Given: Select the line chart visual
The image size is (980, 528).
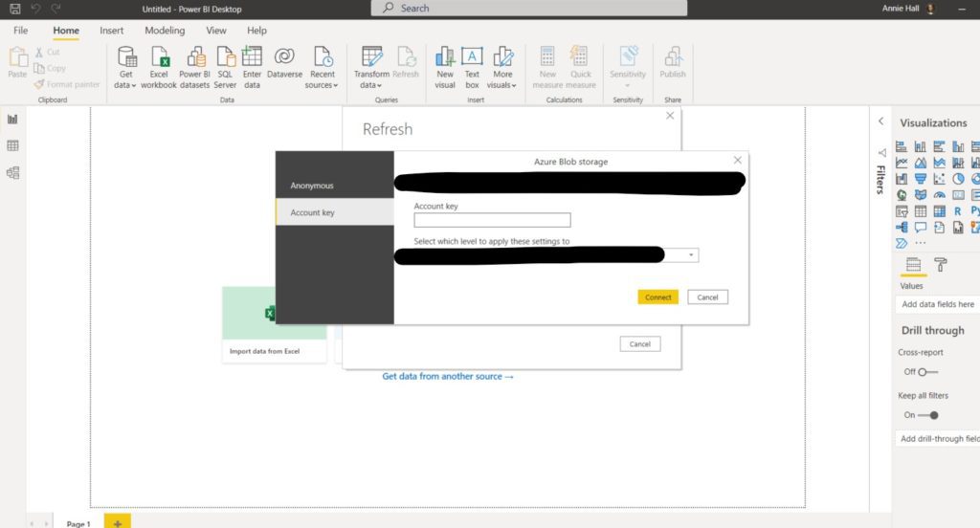Looking at the screenshot, I should (x=902, y=163).
